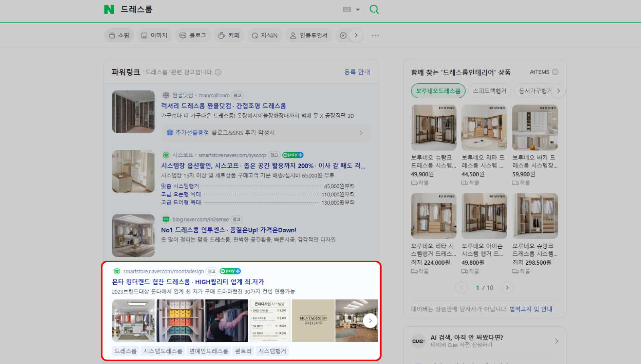Click the Cue: logo icon

pos(418,341)
